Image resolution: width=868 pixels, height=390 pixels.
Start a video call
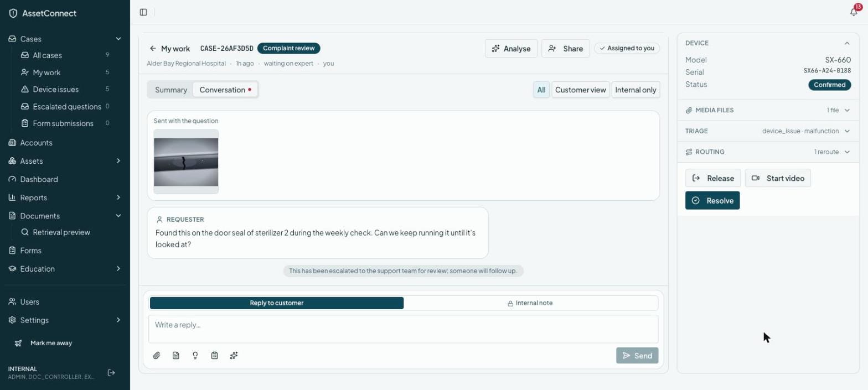point(778,178)
